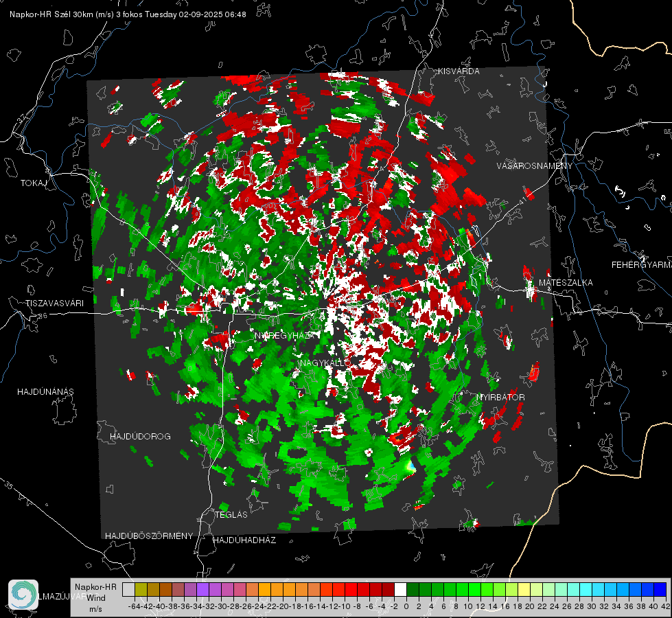
Task: Pick the light gray leftmost legend swatch
Action: [128, 589]
